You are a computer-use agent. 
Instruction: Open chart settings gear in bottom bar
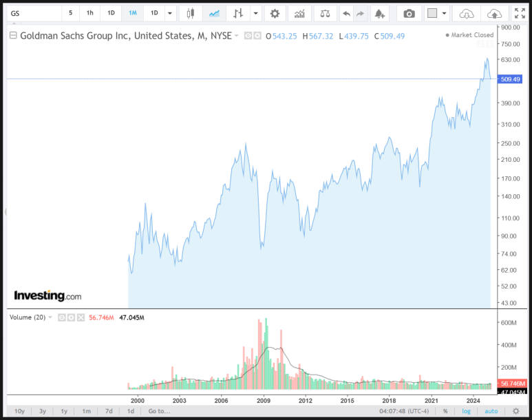tap(516, 411)
